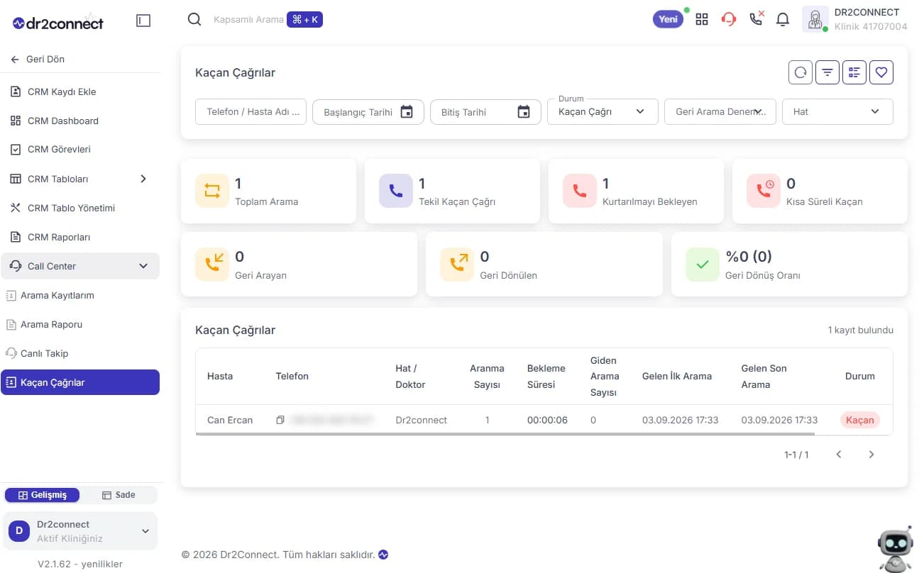
Task: Click the Yeni badge button
Action: (668, 19)
